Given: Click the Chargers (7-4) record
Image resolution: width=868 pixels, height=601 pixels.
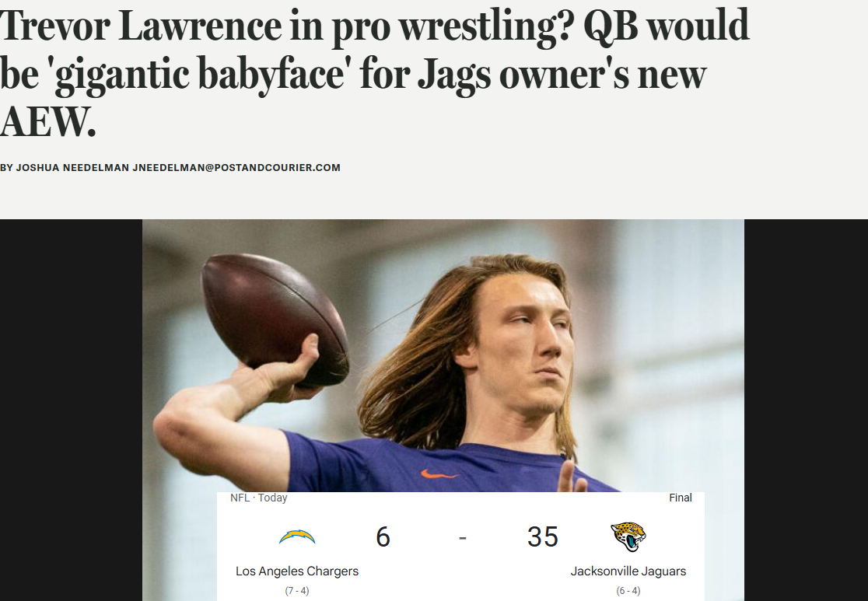Looking at the screenshot, I should click(x=297, y=591).
